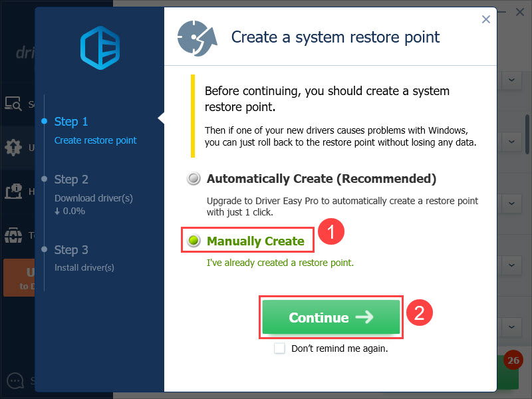Open the Scan icon in background sidebar
Viewport: 532px width, 399px height.
[13, 104]
